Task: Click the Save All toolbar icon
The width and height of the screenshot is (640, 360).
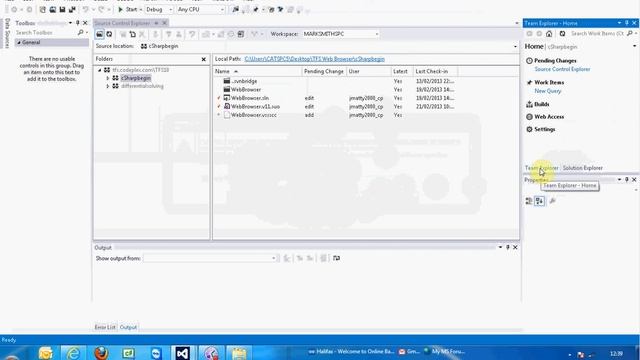Action: click(x=72, y=9)
